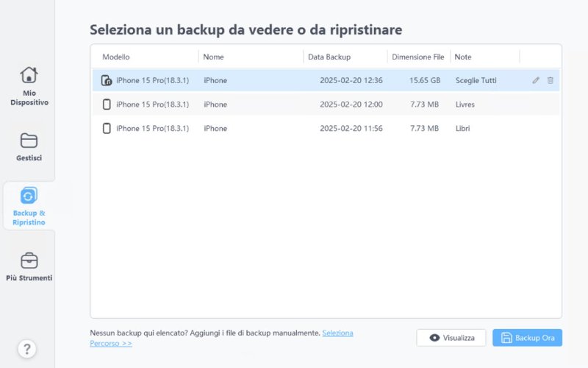Sort by the Modello column header
Image resolution: width=588 pixels, height=368 pixels.
pos(116,57)
